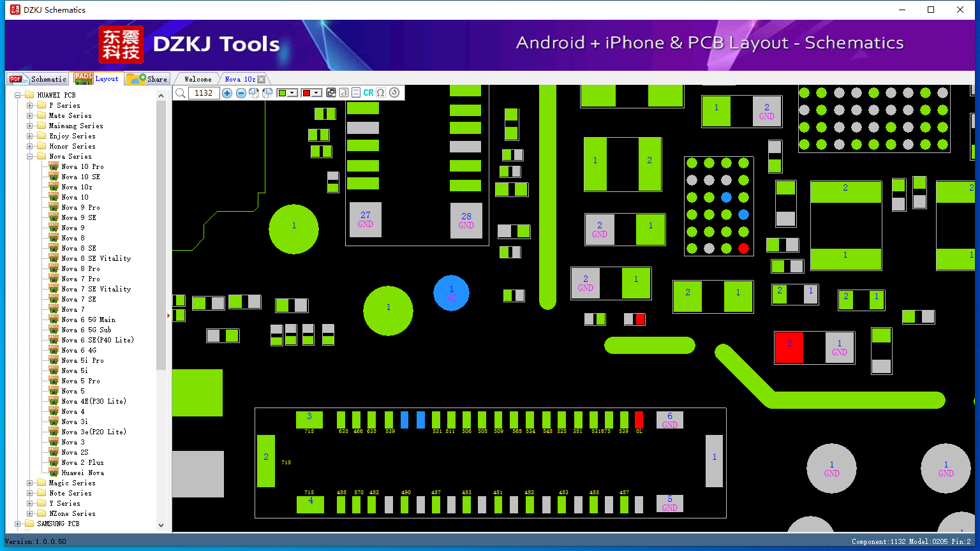
Task: Click the gray pad labeled 27 GND
Action: 366,220
